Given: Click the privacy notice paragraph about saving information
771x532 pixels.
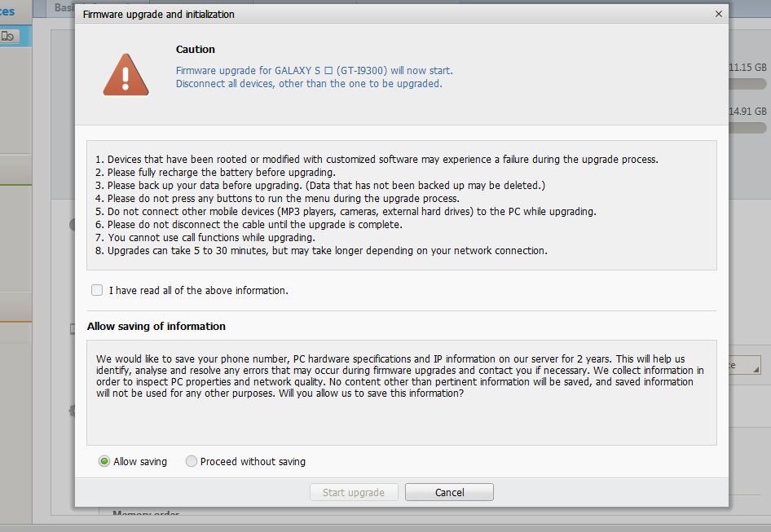Looking at the screenshot, I should click(399, 376).
